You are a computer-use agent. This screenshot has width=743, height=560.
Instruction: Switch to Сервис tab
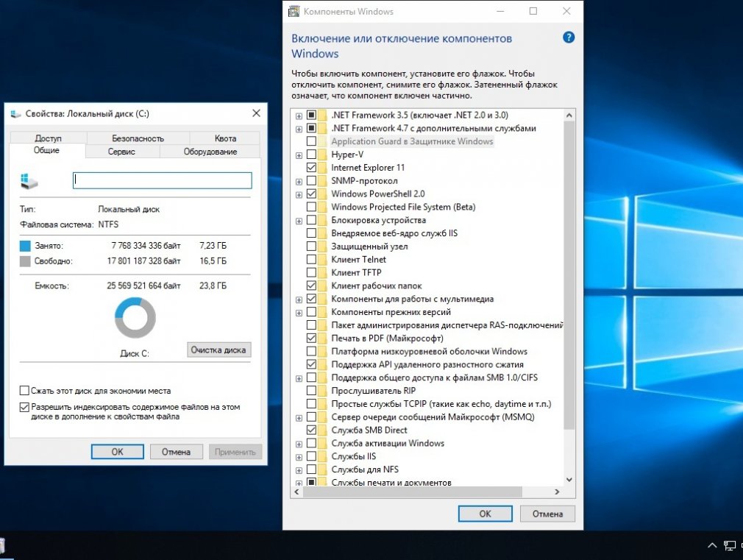click(x=121, y=152)
